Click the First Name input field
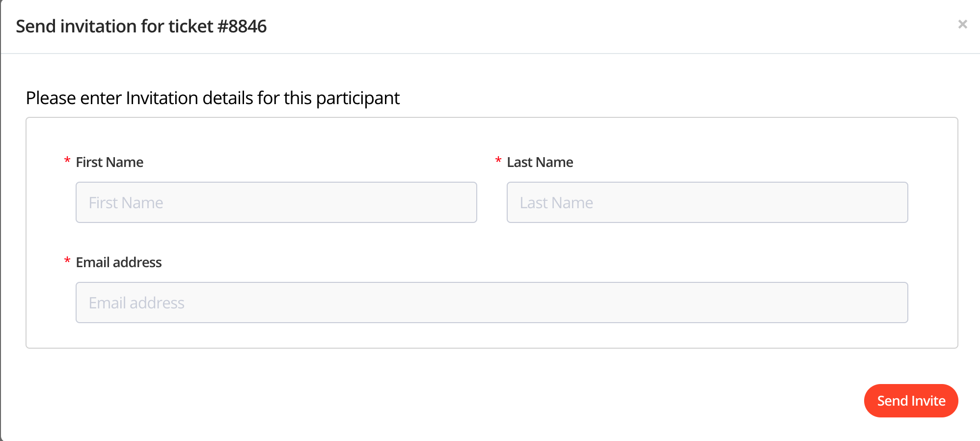 point(276,202)
